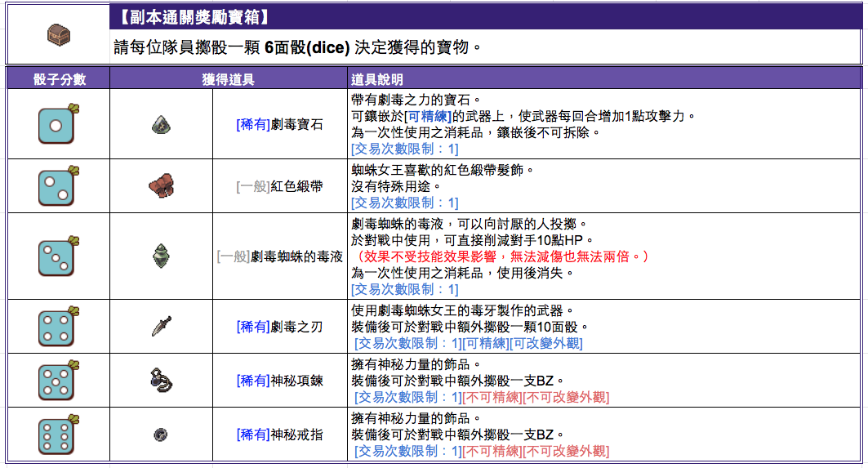Click 使用劇毒蜘蛛女王的毒牙製作的武器 line
Screen dimensions: 868x468
(x=463, y=310)
